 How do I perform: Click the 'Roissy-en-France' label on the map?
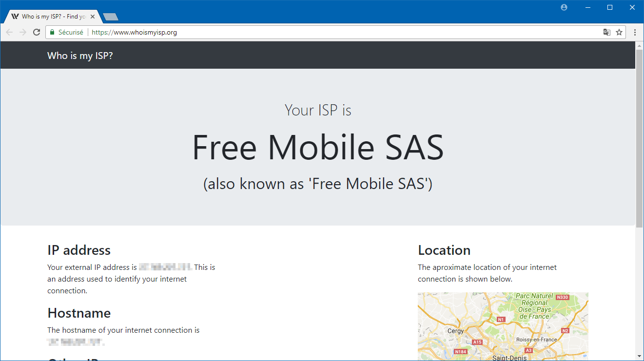point(536,340)
